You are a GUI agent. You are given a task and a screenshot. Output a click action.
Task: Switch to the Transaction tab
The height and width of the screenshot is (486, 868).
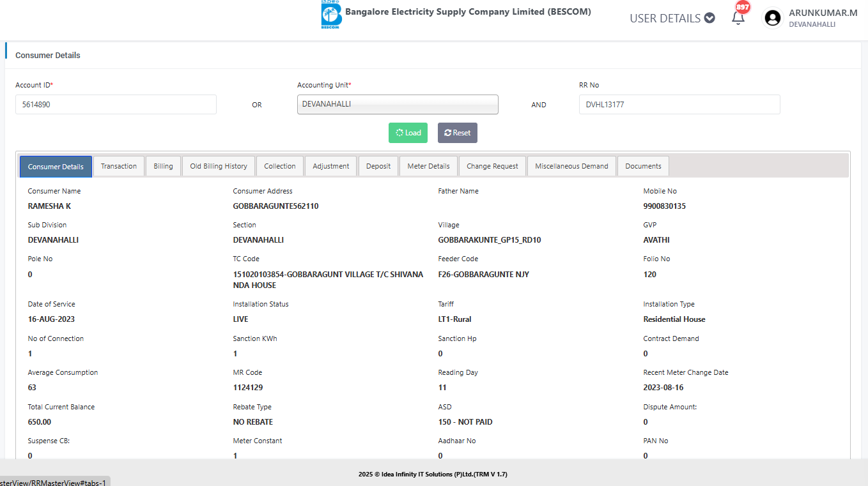click(119, 166)
